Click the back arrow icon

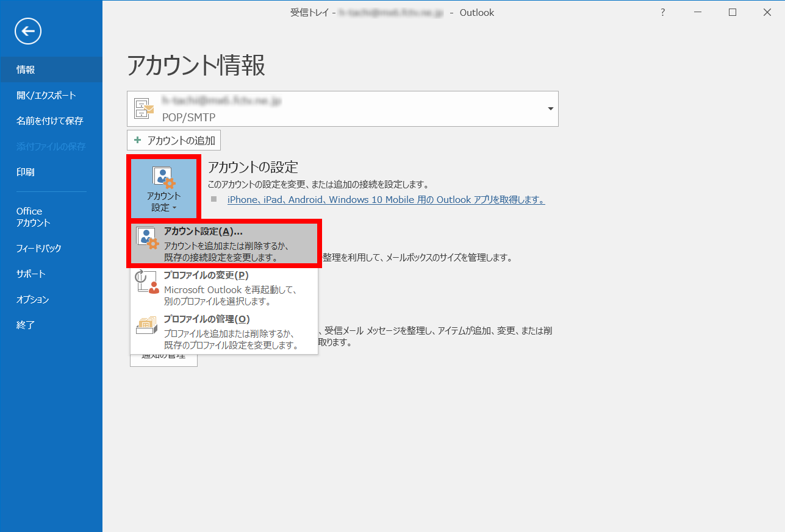point(27,31)
